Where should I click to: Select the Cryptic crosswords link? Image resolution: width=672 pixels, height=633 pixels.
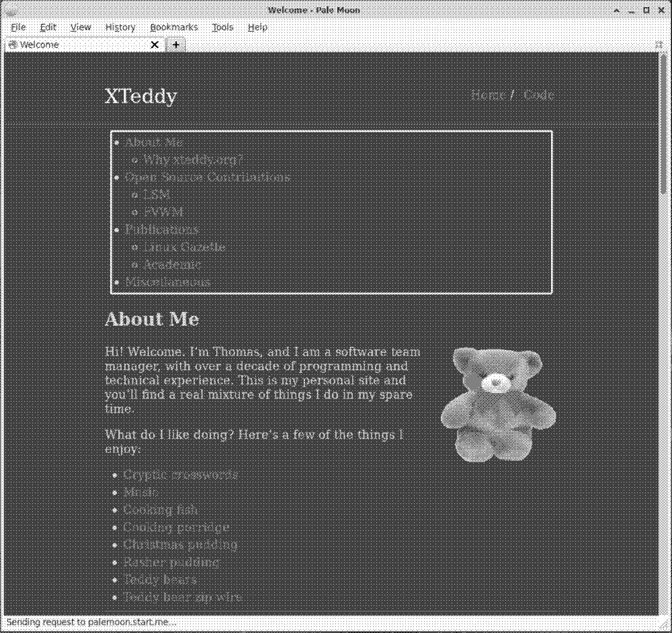coord(181,474)
